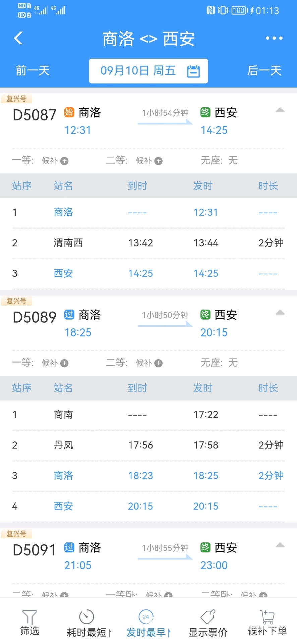Select train number D5091
Screen dimensions: 297x644
[x=34, y=550]
